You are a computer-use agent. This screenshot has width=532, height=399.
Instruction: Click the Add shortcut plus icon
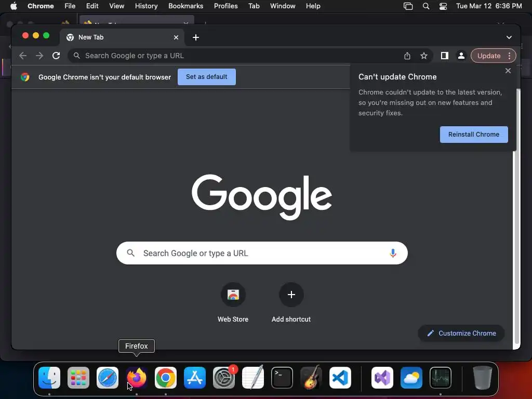click(291, 295)
